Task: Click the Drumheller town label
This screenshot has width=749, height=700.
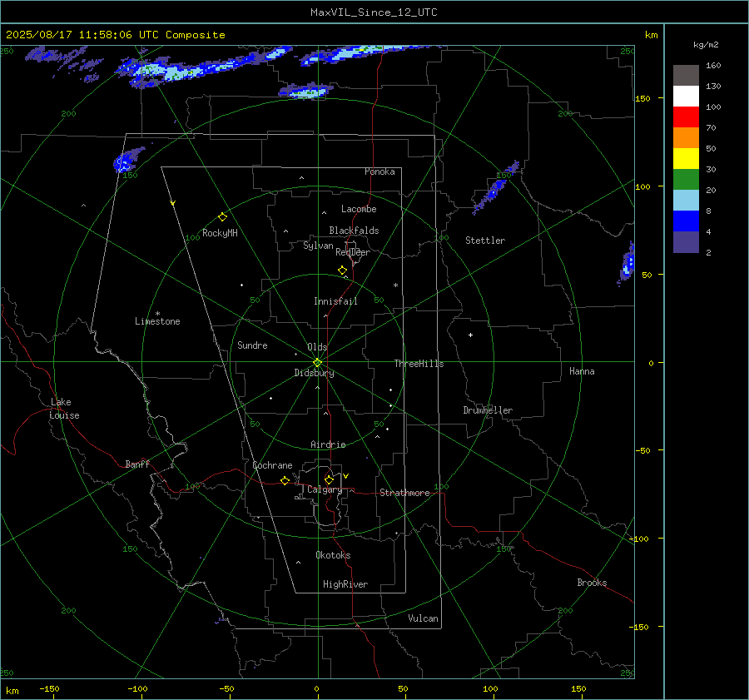Action: (488, 410)
